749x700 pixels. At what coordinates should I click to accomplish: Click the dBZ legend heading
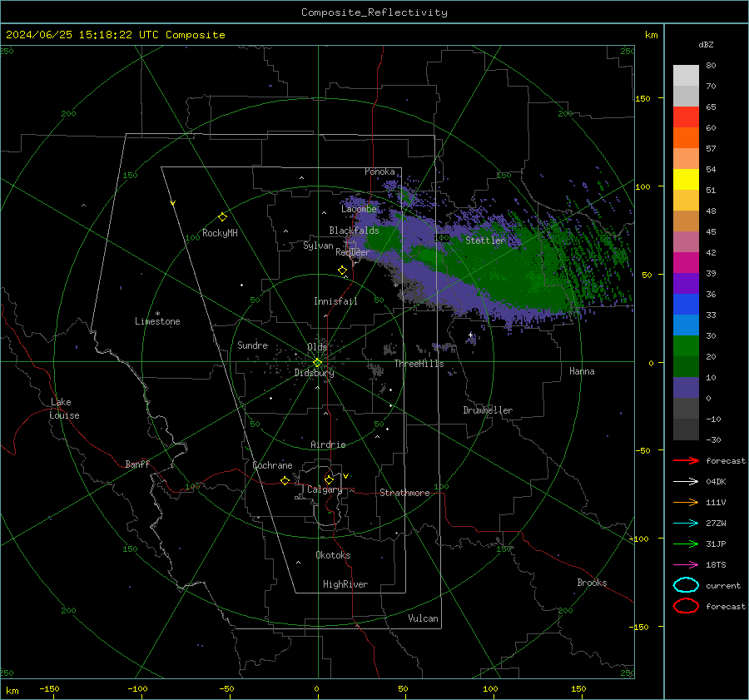coord(706,44)
